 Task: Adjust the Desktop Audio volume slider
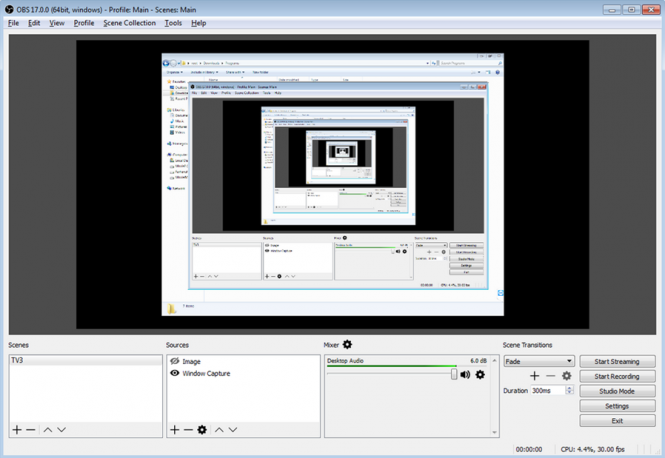(x=454, y=374)
